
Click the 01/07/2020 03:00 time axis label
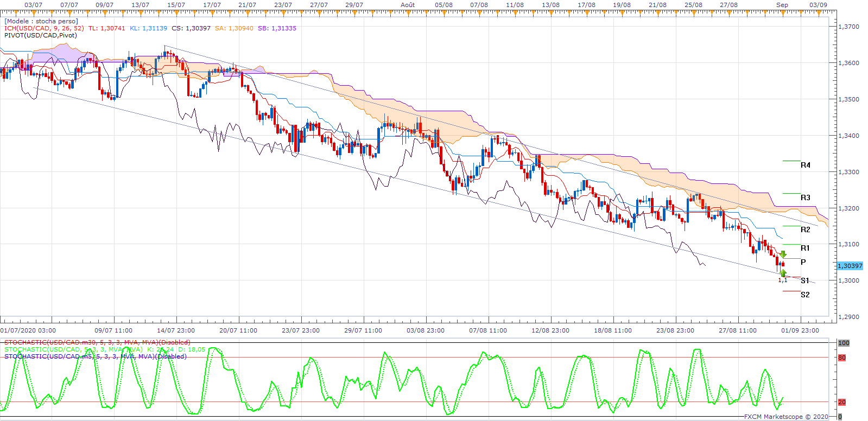[28, 330]
